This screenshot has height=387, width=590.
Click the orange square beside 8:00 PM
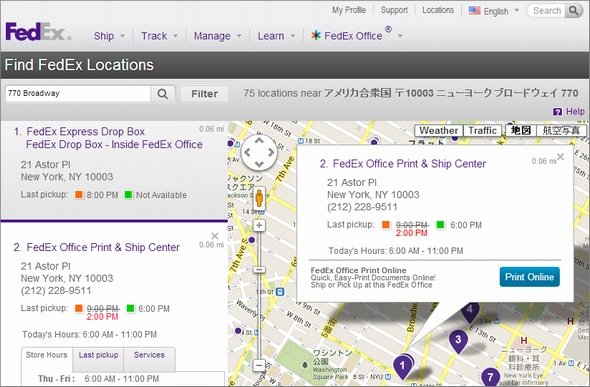click(79, 194)
